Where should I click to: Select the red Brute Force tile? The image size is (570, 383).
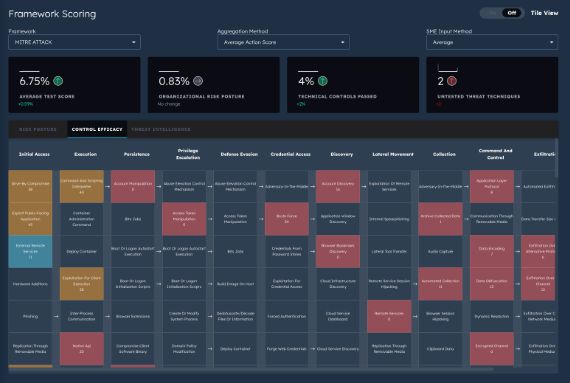tap(287, 219)
